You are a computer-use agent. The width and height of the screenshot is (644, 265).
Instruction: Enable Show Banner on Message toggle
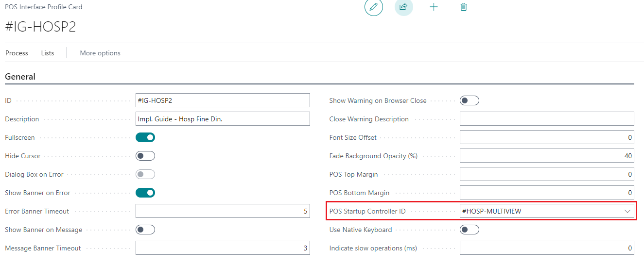click(145, 230)
